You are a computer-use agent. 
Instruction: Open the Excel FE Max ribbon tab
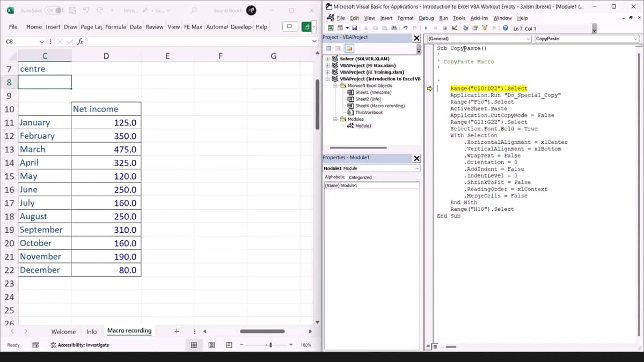coord(193,27)
